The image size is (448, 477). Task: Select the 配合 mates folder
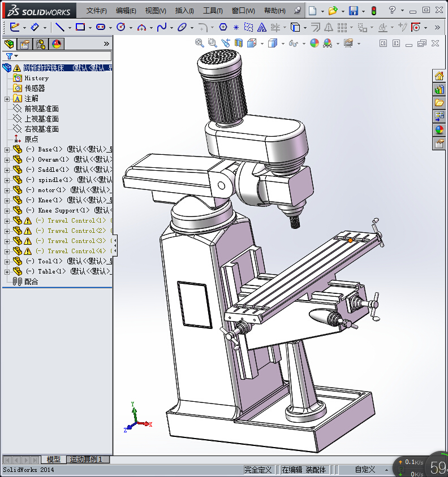point(31,281)
